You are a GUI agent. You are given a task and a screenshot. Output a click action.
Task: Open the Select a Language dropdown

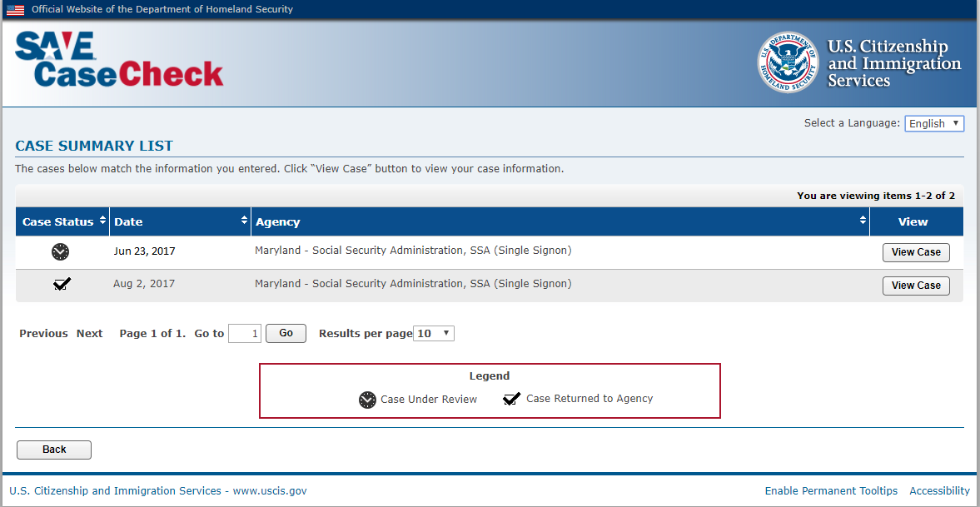(x=934, y=123)
